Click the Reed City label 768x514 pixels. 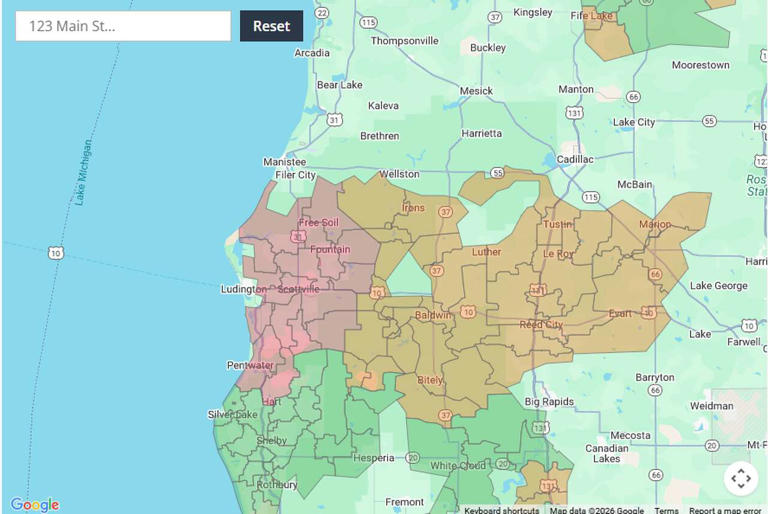(541, 324)
